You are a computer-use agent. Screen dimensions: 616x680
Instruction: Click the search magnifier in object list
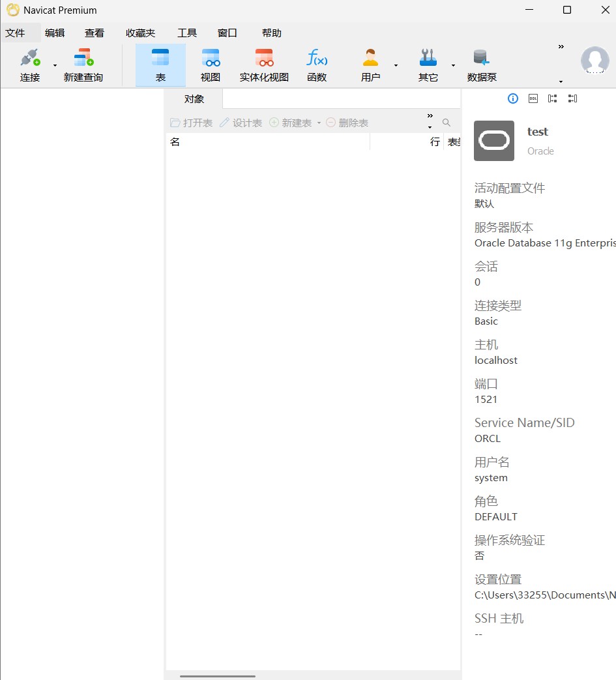446,123
